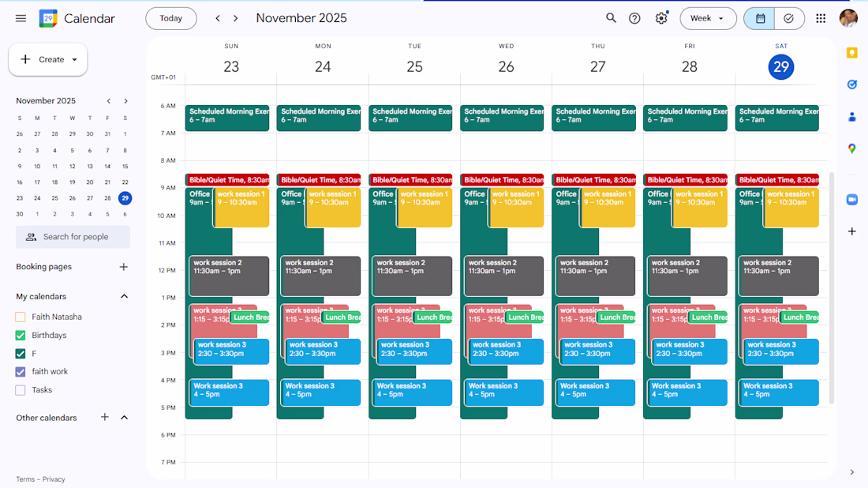The width and height of the screenshot is (868, 488).
Task: Click Search for people field
Action: [73, 237]
